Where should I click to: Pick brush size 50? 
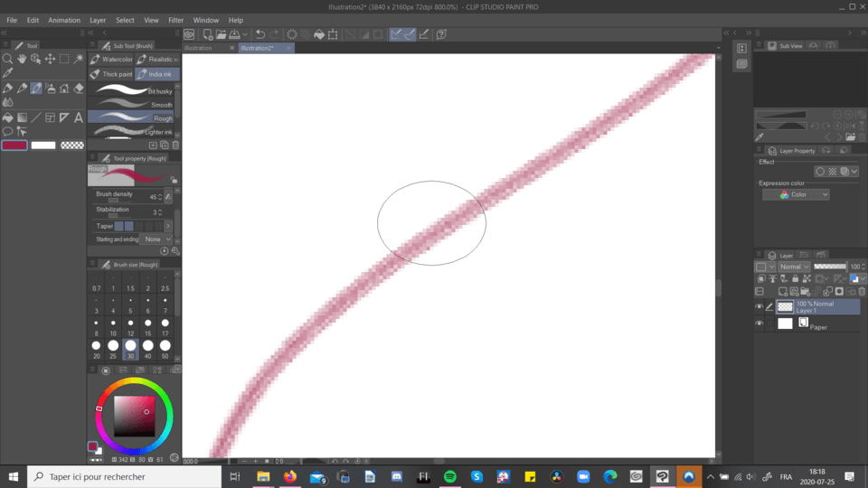click(165, 350)
